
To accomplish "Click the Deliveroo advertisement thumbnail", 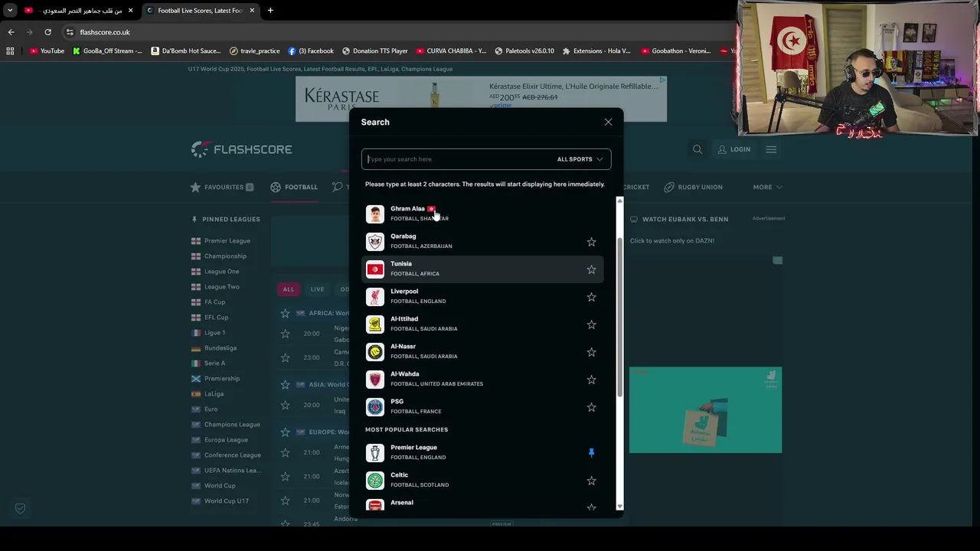I will pyautogui.click(x=705, y=410).
